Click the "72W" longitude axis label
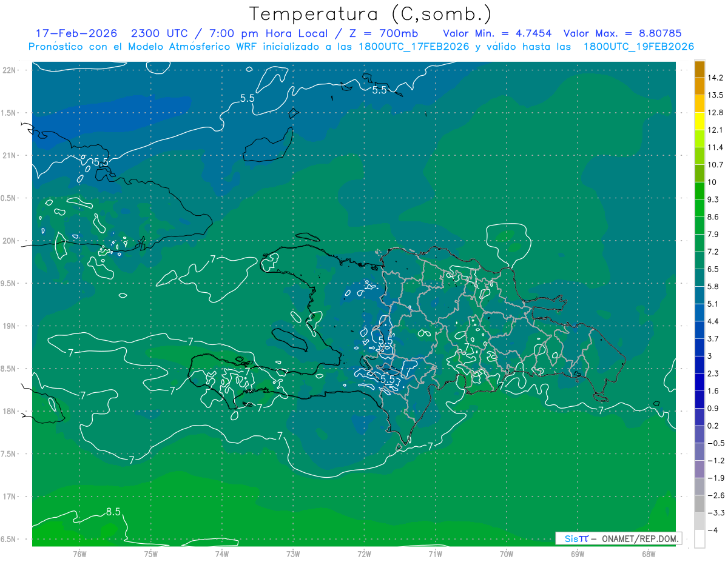728x562 pixels. (x=364, y=554)
